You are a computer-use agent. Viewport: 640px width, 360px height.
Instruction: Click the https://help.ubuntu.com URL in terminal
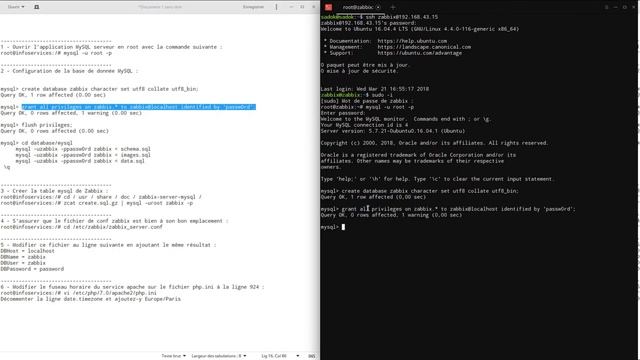pyautogui.click(x=412, y=41)
